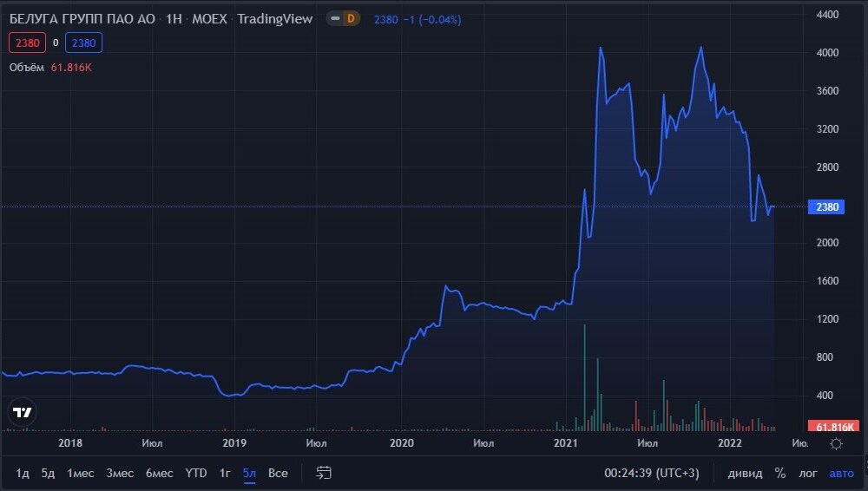Open chart settings gear icon

[x=837, y=443]
